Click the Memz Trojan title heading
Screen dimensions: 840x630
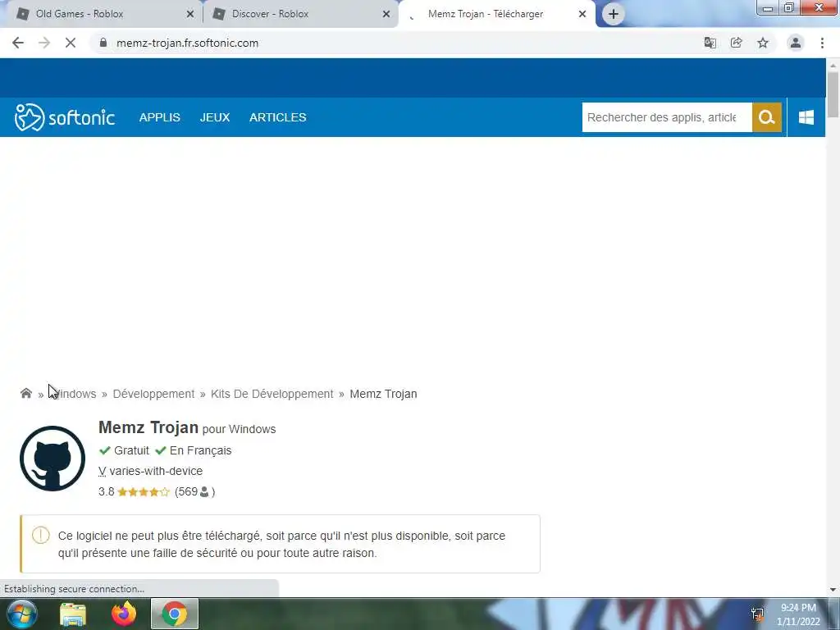tap(148, 427)
